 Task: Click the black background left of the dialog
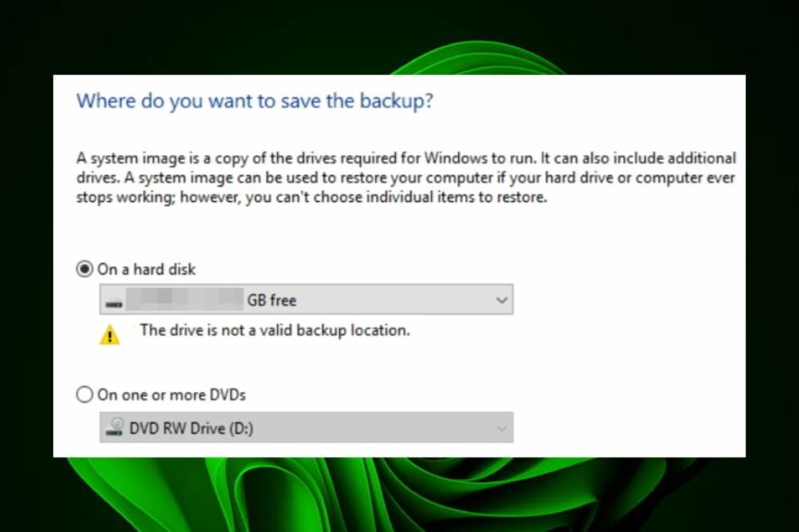pyautogui.click(x=25, y=271)
